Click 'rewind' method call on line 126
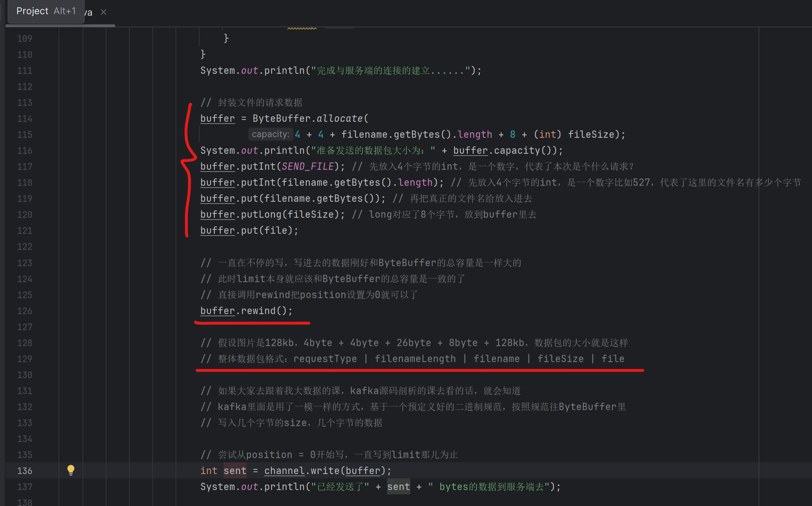 258,311
